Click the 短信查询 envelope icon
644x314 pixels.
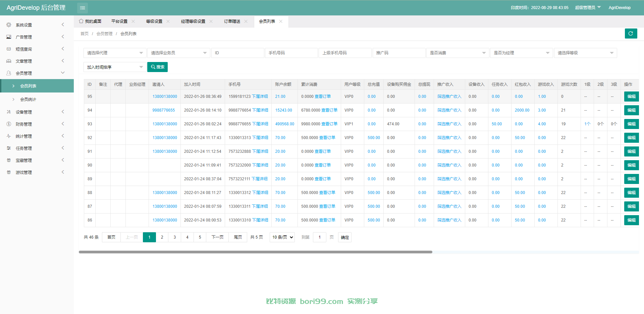9,49
